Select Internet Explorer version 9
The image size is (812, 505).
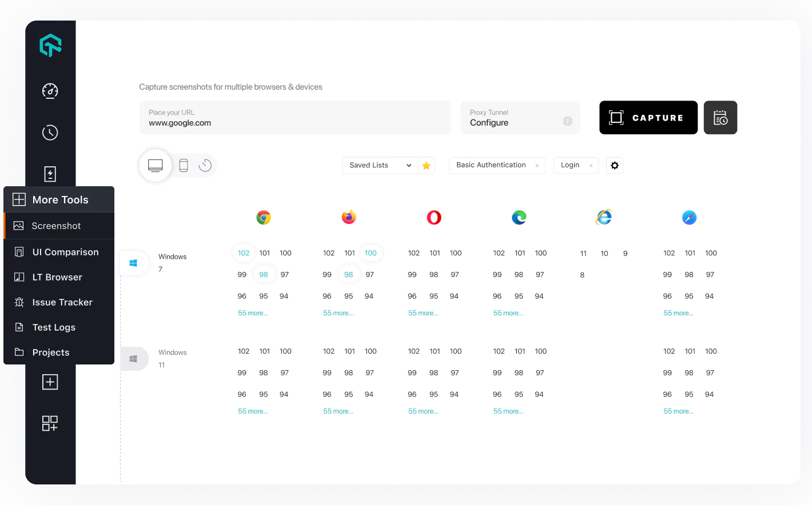[626, 254]
